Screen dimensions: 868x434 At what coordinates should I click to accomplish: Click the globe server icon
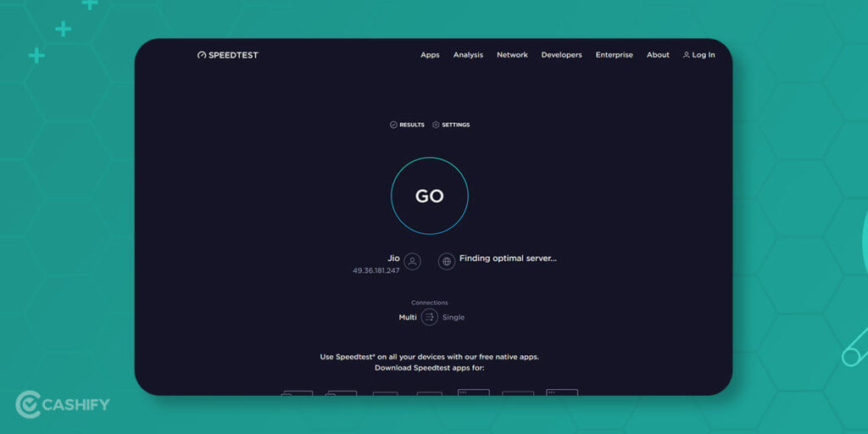point(447,261)
